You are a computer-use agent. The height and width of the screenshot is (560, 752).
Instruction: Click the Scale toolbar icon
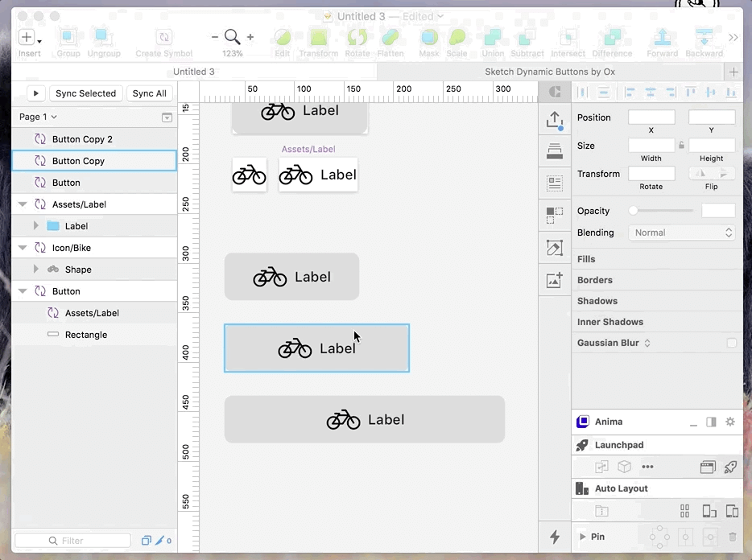click(x=457, y=37)
